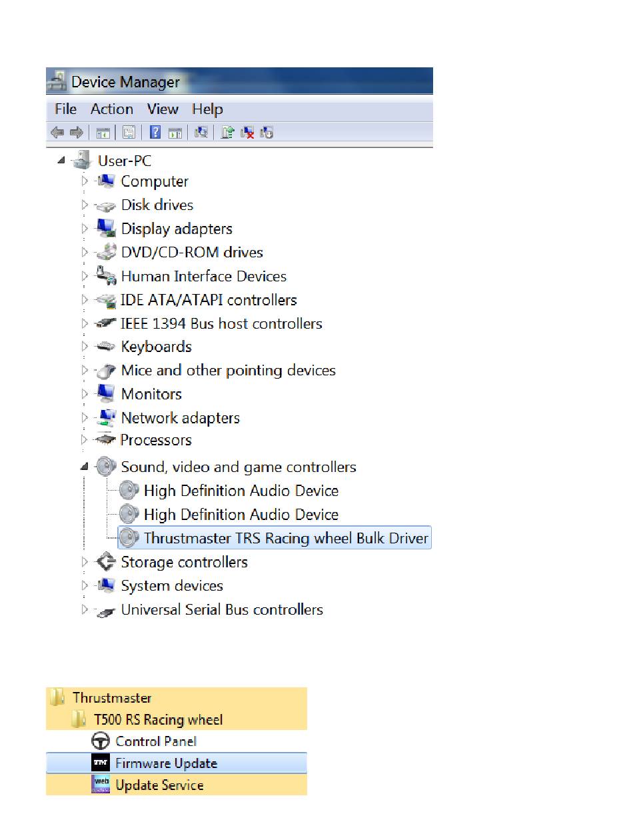The image size is (633, 840).
Task: Collapse the Sound, video and game controllers node
Action: 85,467
